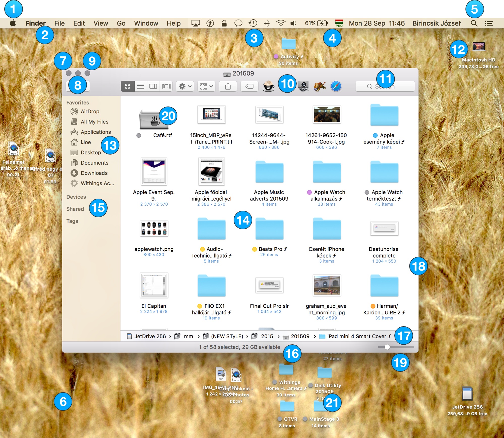Expand the Tags sidebar section

tap(72, 221)
